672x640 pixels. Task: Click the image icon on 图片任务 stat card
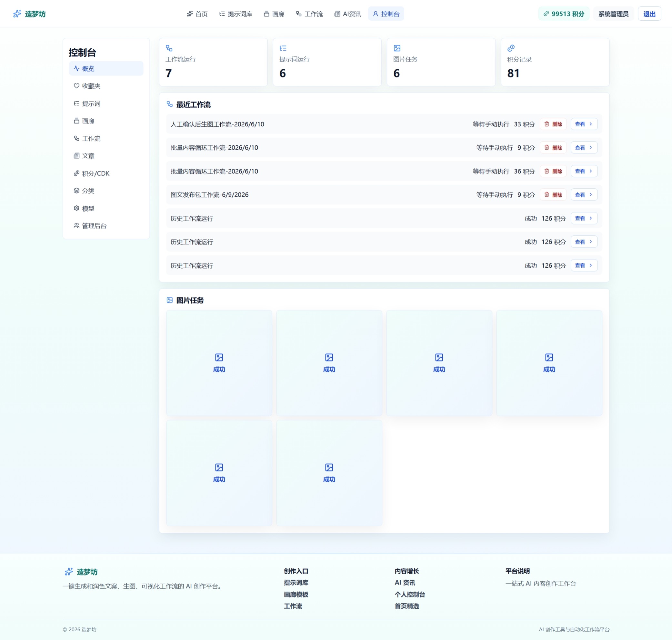click(397, 48)
